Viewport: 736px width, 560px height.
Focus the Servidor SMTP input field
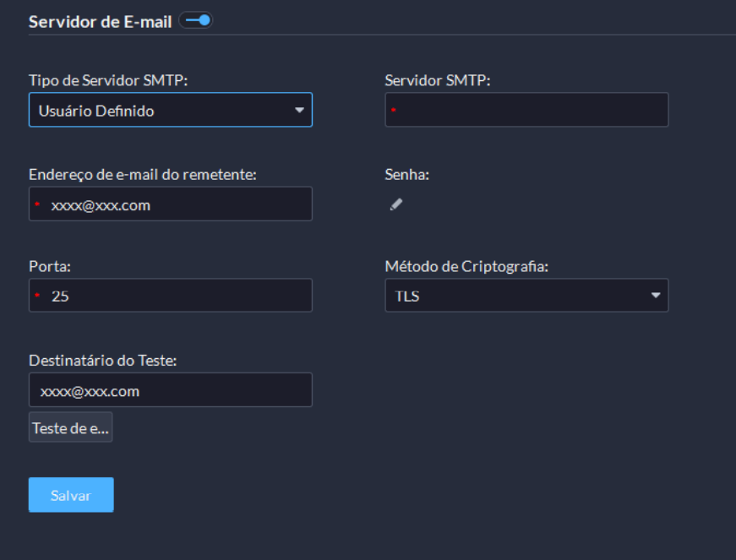point(526,110)
